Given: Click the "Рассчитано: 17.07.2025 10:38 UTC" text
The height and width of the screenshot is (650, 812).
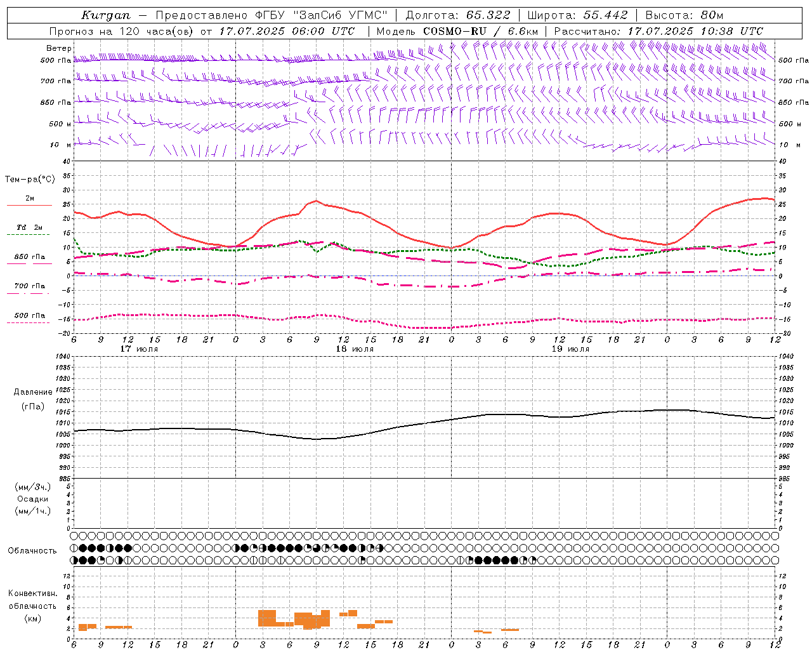Looking at the screenshot, I should coord(658,31).
